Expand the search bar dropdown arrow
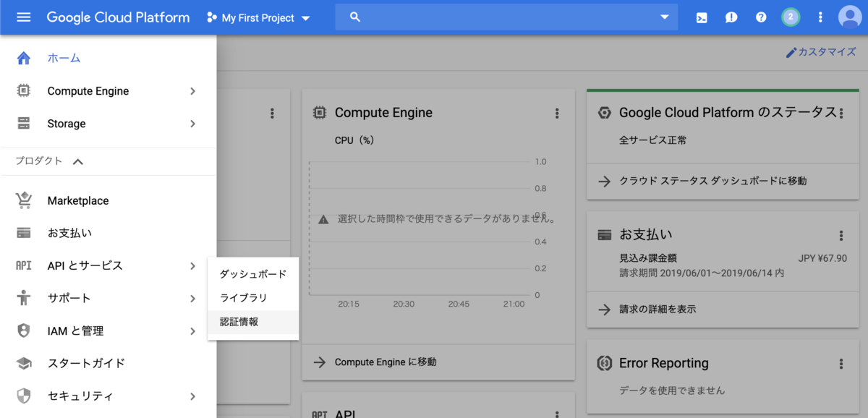The image size is (868, 418). (x=665, y=17)
